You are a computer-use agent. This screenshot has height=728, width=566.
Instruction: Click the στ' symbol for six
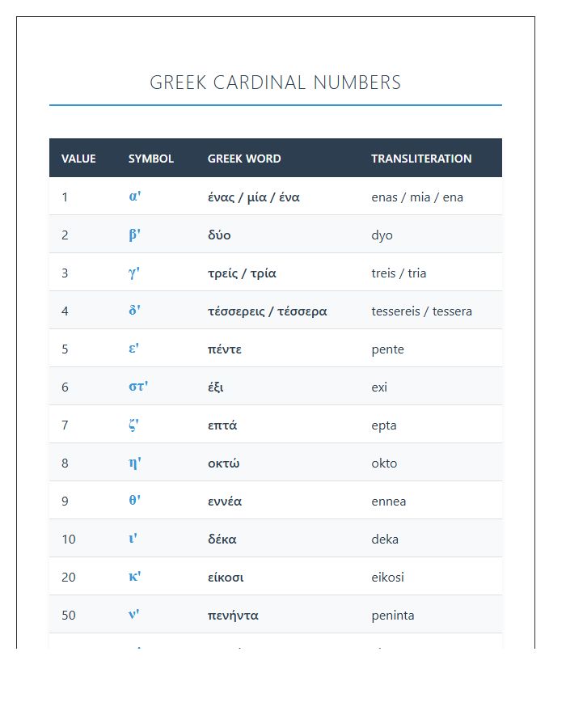pyautogui.click(x=138, y=387)
